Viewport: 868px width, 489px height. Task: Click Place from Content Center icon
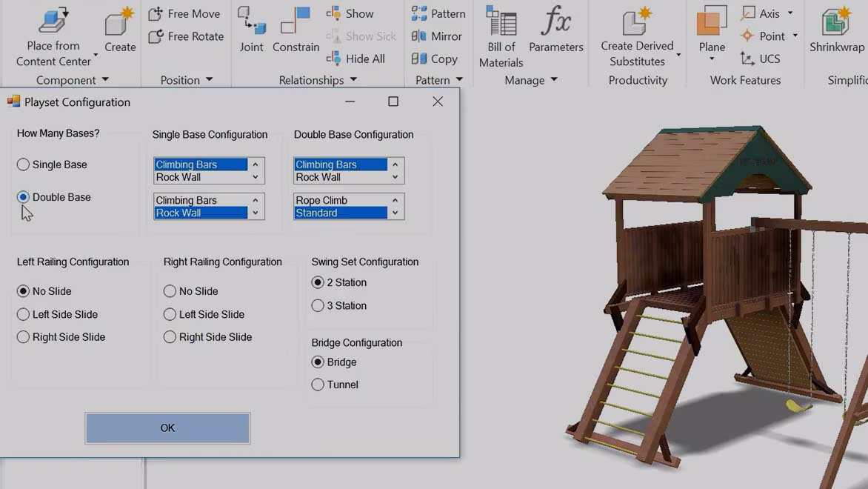53,20
